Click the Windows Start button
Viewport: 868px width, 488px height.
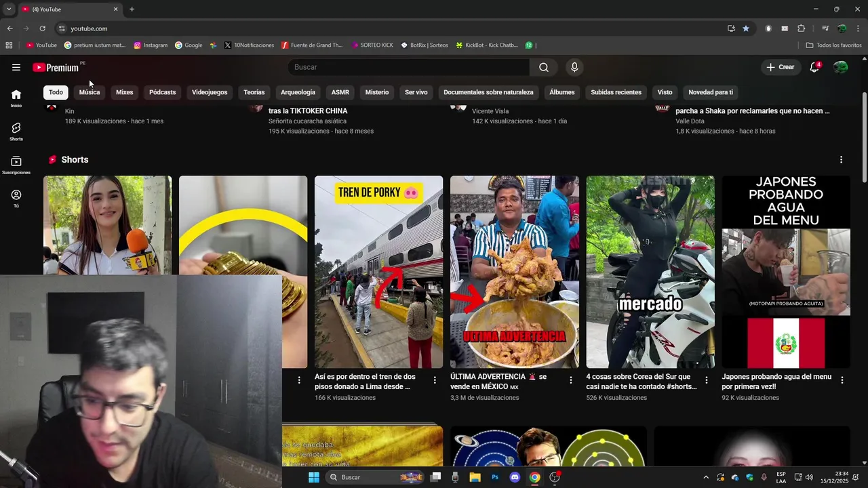[x=313, y=477]
